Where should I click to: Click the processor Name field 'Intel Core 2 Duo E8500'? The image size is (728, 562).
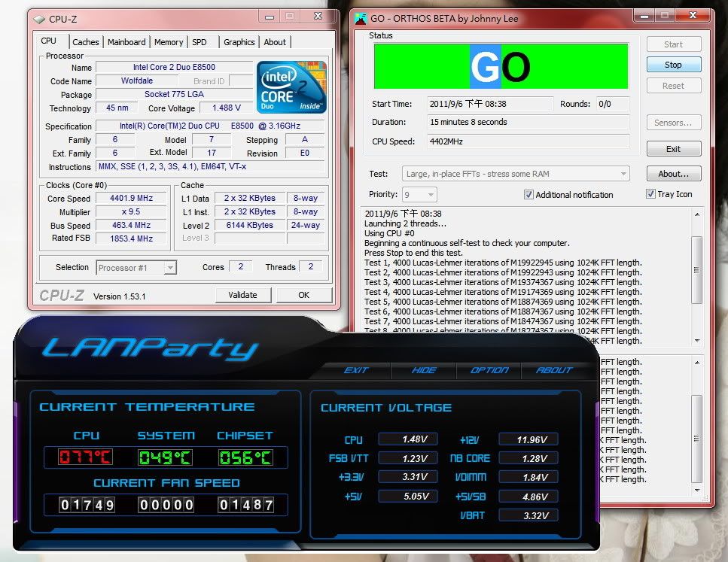tap(174, 67)
